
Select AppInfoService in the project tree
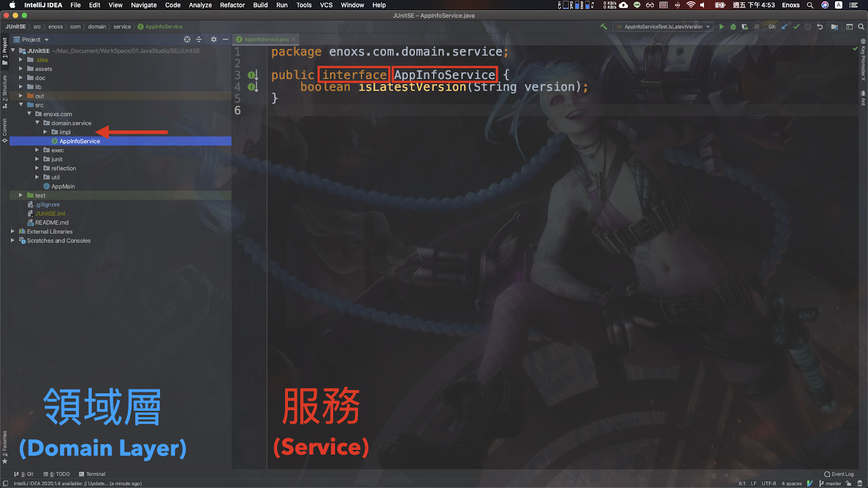(80, 141)
